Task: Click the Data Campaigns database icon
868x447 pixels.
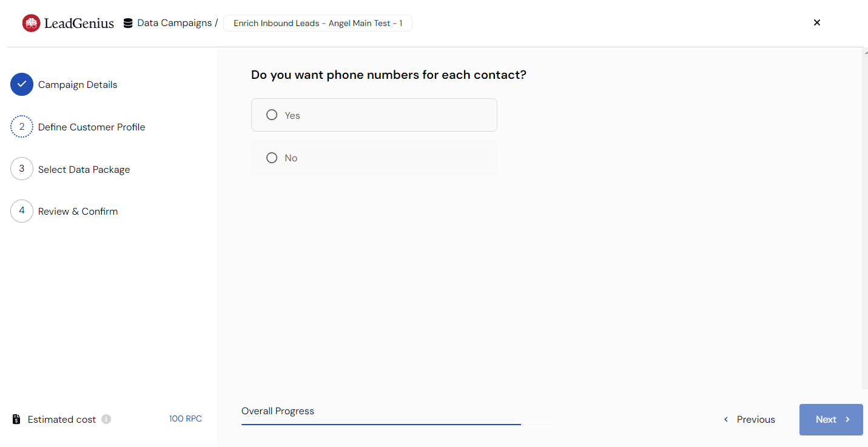Action: pyautogui.click(x=128, y=24)
